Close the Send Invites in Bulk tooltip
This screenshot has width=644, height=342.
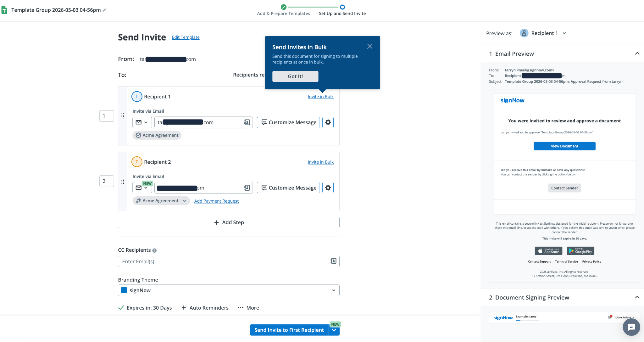tap(370, 46)
